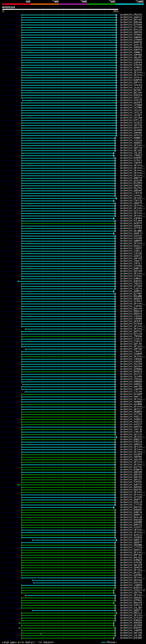Click hit label UniRef100_C7GJ44
The image size is (146, 644).
click(131, 392)
